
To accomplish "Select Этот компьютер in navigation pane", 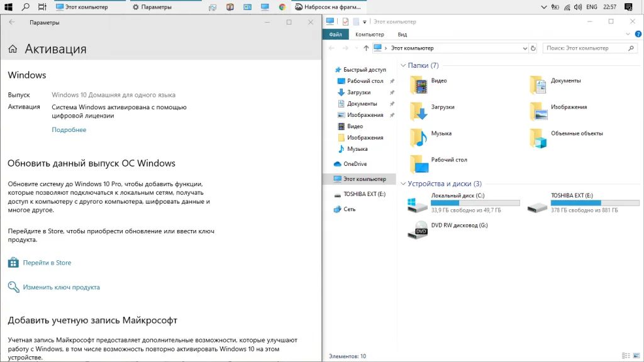I will [360, 179].
